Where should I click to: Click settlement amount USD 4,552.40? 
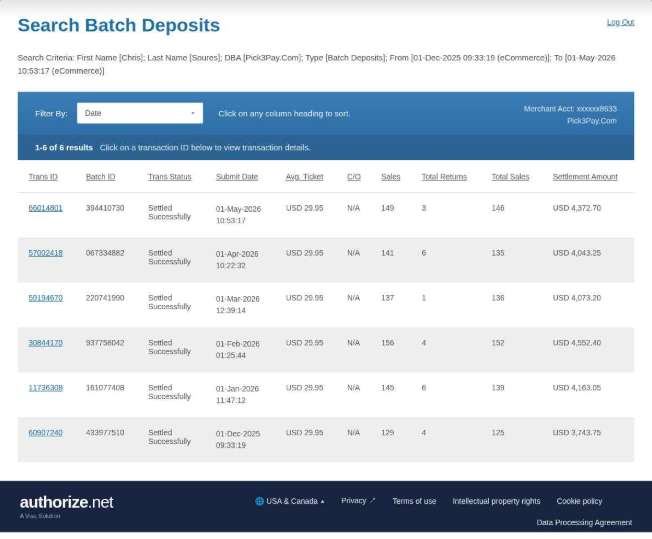point(577,343)
